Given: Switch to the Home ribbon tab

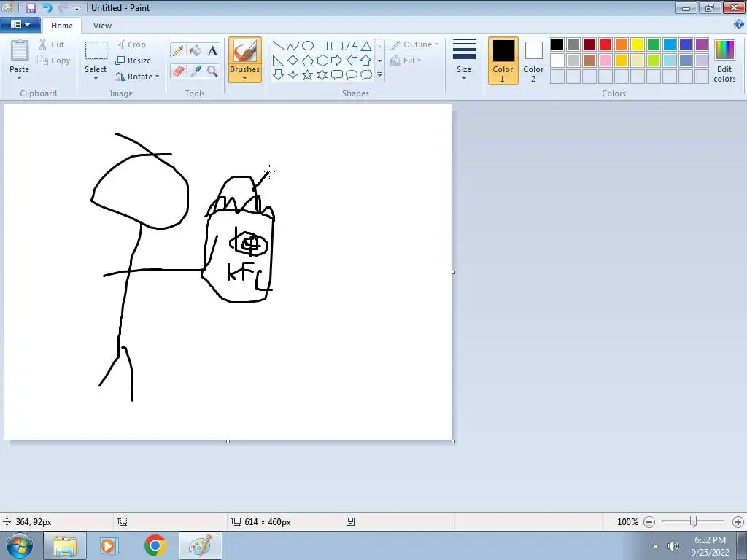Looking at the screenshot, I should click(62, 26).
